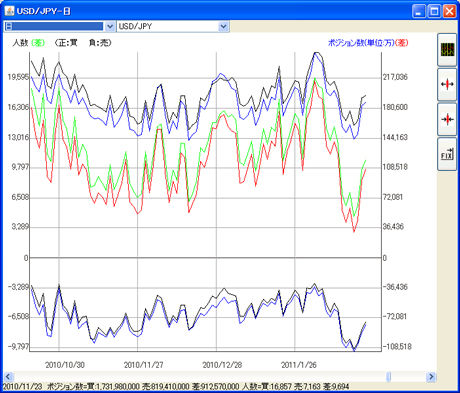460x393 pixels.
Task: Click the red 差 legend label
Action: pyautogui.click(x=401, y=43)
